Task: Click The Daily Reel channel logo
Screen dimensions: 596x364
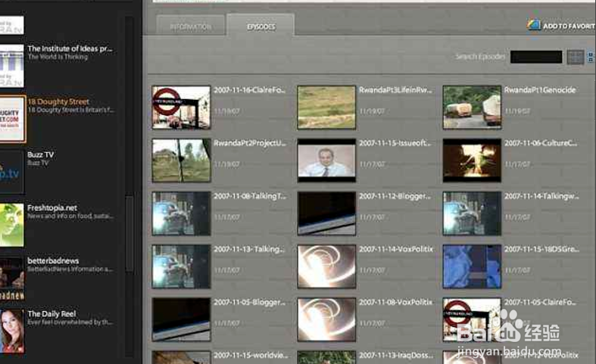Action: coord(12,331)
